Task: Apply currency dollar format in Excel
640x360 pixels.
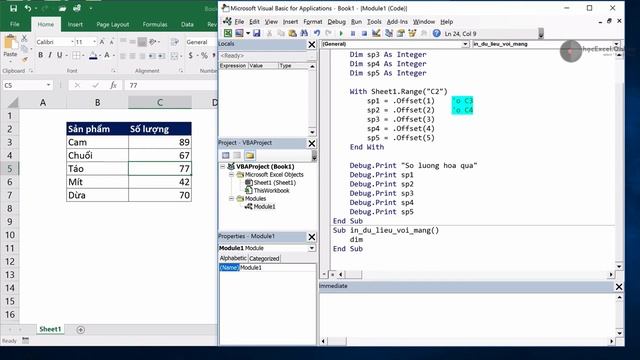Action: point(191,55)
